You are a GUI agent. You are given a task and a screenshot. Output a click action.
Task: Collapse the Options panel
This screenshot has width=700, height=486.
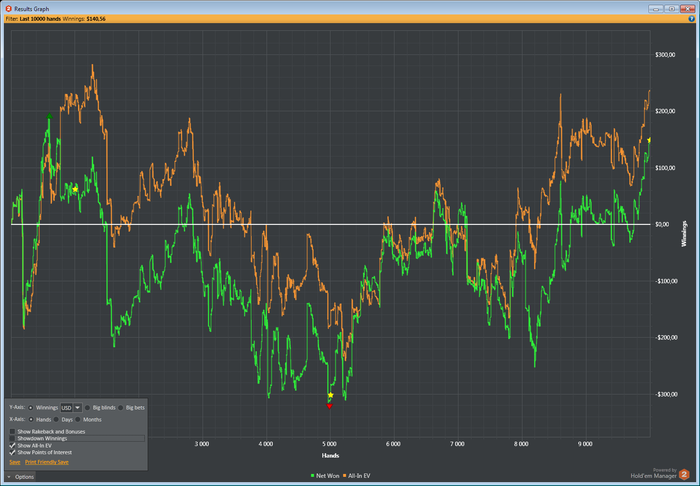[21, 477]
